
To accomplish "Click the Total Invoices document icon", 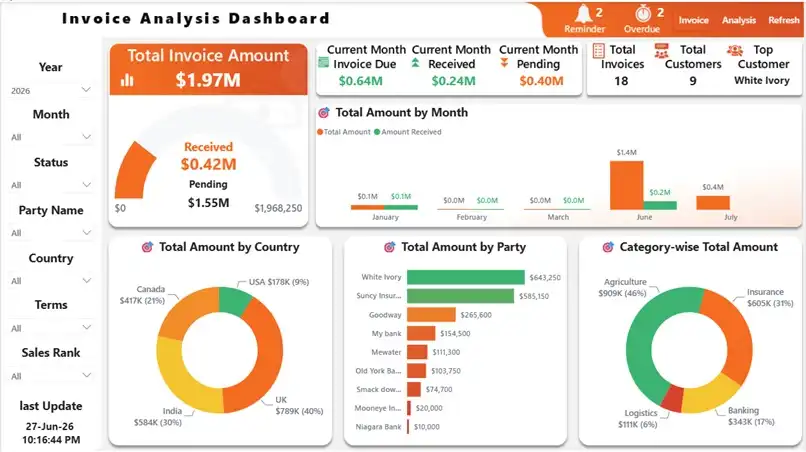I will tap(598, 51).
